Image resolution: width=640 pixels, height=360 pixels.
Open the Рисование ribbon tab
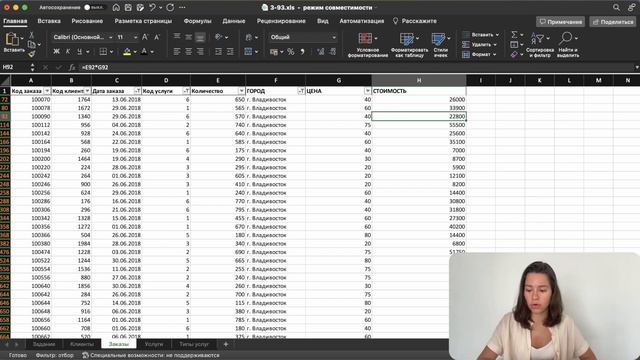[87, 21]
